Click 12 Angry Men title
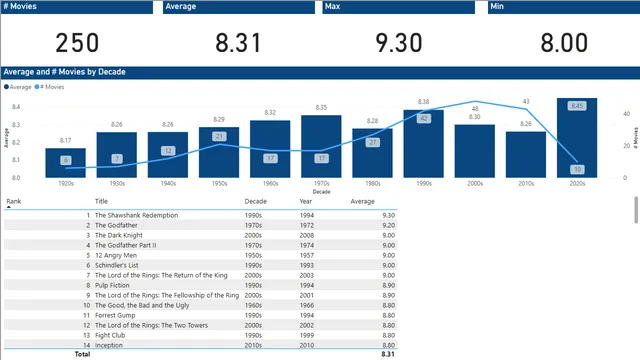This screenshot has height=360, width=640. pyautogui.click(x=116, y=255)
